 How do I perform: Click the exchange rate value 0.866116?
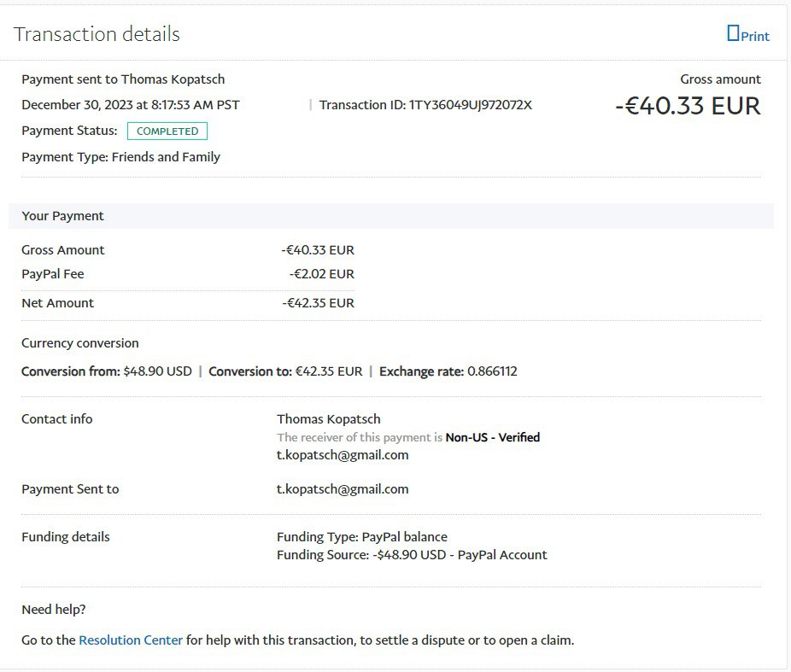point(492,371)
